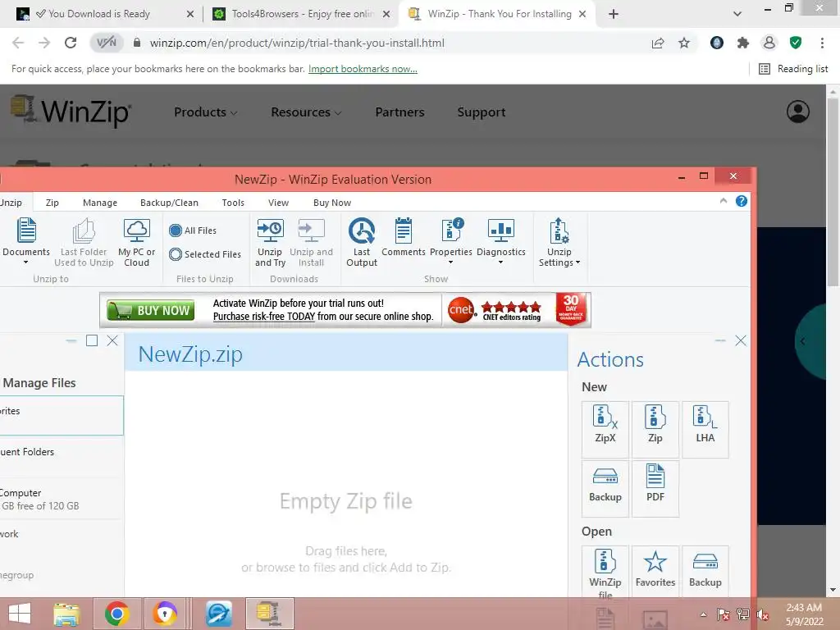840x630 pixels.
Task: Open the Reading list button
Action: pos(794,69)
